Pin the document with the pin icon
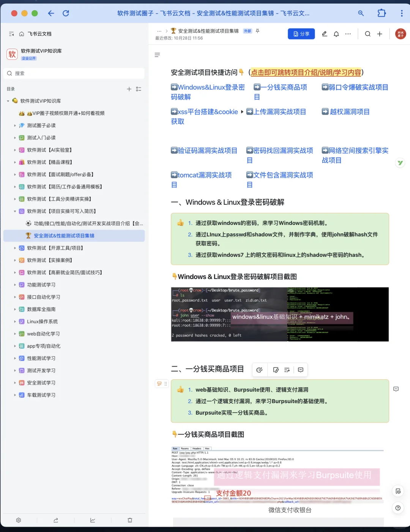Screen dimensions: 410x532 pyautogui.click(x=257, y=31)
